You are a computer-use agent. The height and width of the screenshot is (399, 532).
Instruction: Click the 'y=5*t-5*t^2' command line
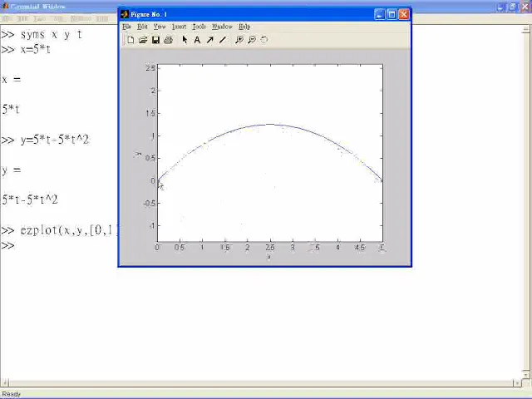point(45,140)
